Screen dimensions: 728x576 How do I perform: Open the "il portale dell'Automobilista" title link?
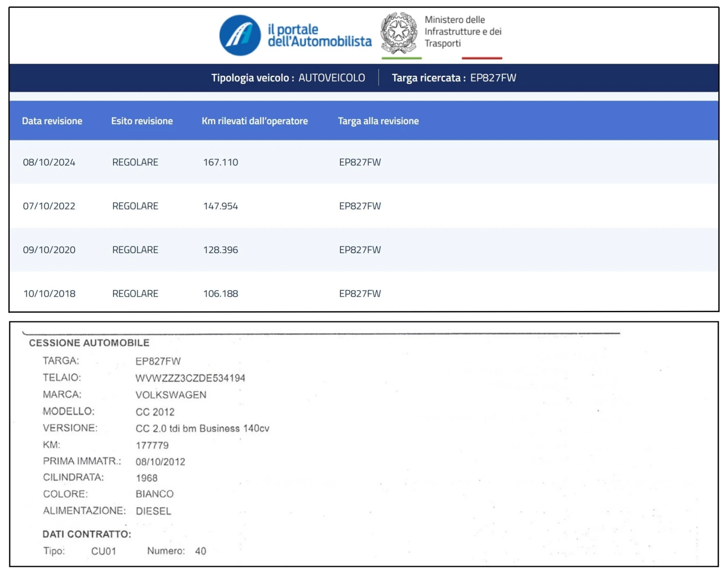[319, 35]
